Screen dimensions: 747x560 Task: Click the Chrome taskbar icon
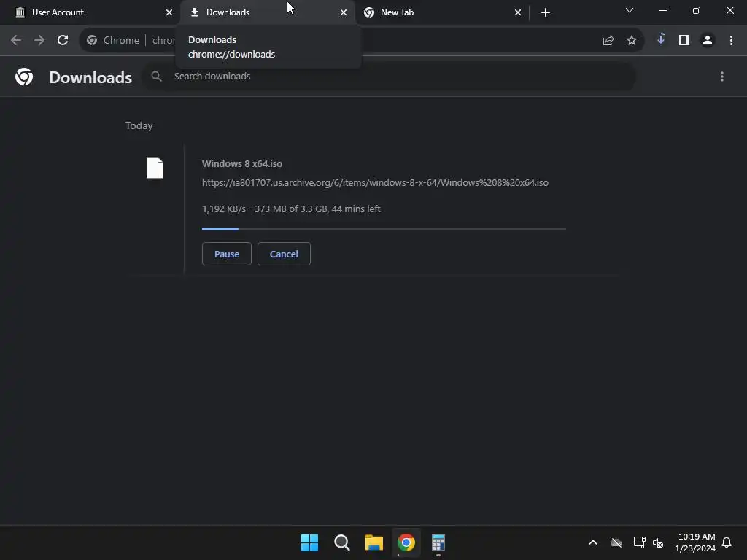coord(406,542)
